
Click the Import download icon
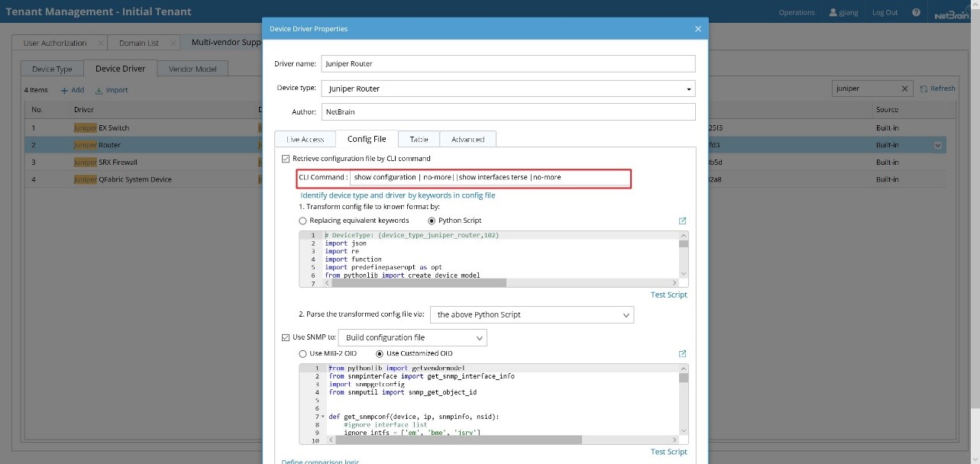[x=99, y=90]
